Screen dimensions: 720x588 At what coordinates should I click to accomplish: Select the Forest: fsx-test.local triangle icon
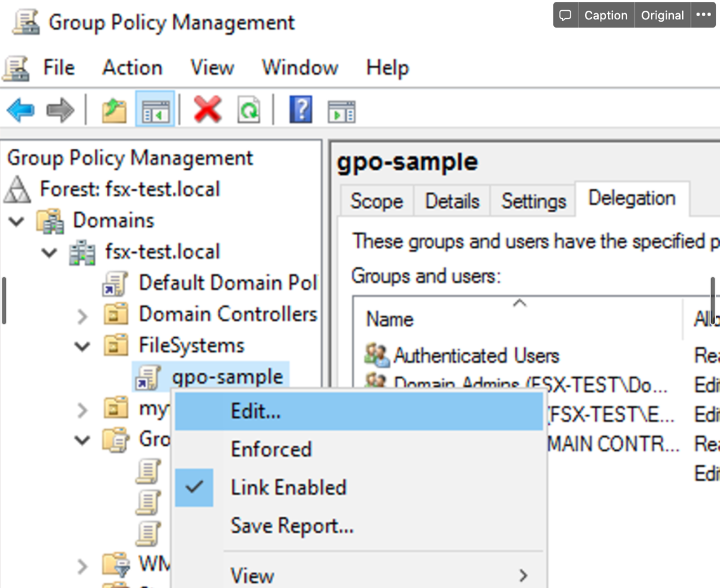[18, 190]
